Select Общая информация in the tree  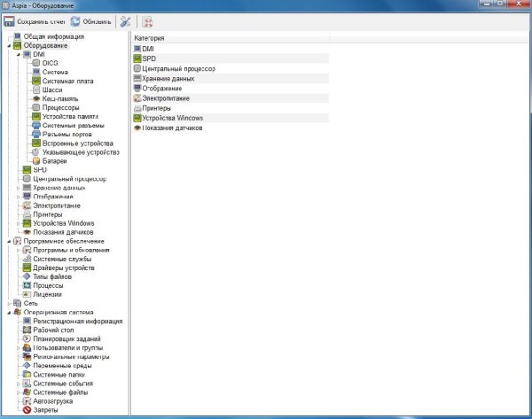[x=53, y=36]
